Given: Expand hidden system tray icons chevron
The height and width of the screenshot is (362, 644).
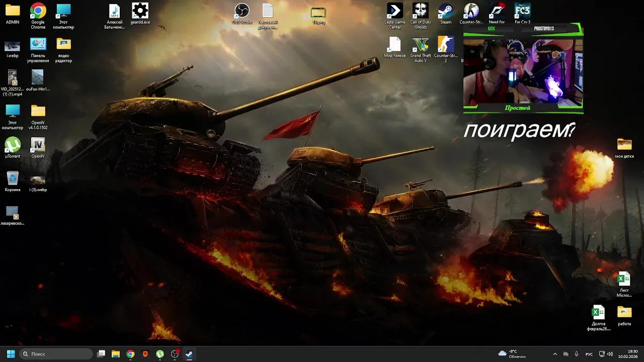Looking at the screenshot, I should pyautogui.click(x=555, y=354).
